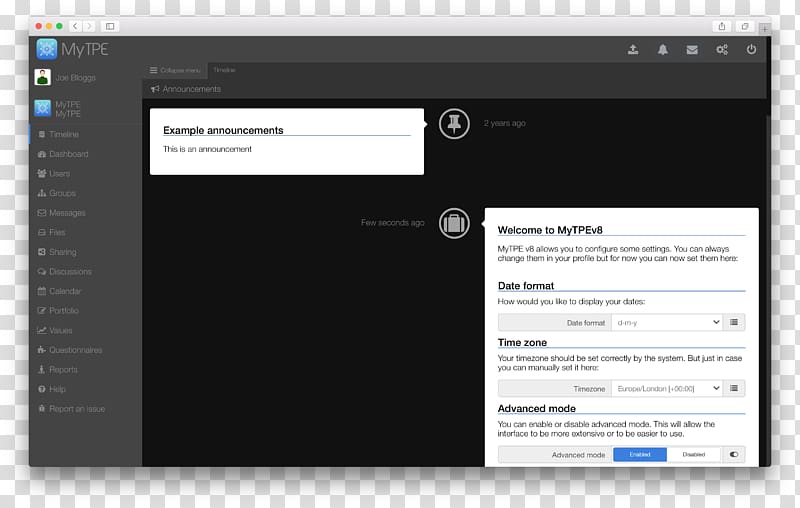Open Files in sidebar
Screen dimensions: 800x508
(x=52, y=232)
